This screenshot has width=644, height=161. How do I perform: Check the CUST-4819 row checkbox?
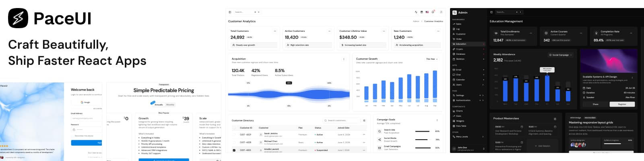pyautogui.click(x=234, y=134)
